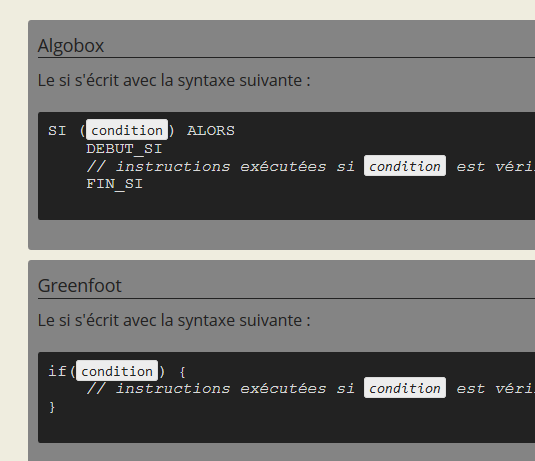Click the Algobox section heading
Viewport: 535px width, 461px height.
point(71,46)
